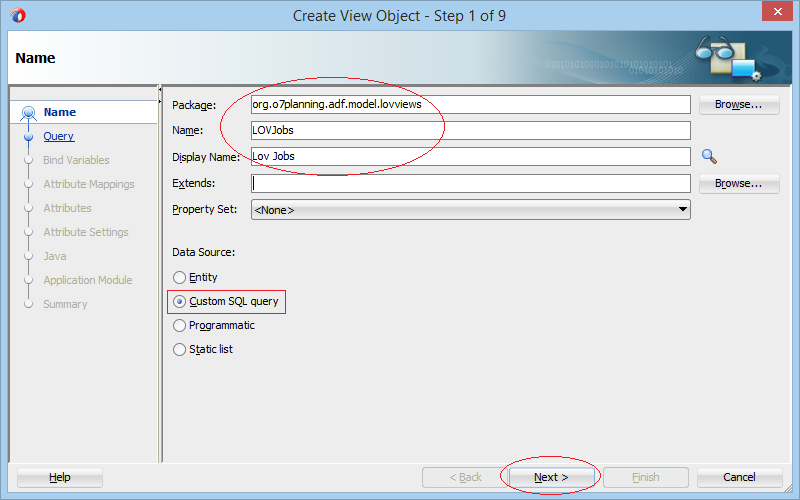Pick the Static list radio button
Viewport: 800px width, 500px height.
coord(179,349)
